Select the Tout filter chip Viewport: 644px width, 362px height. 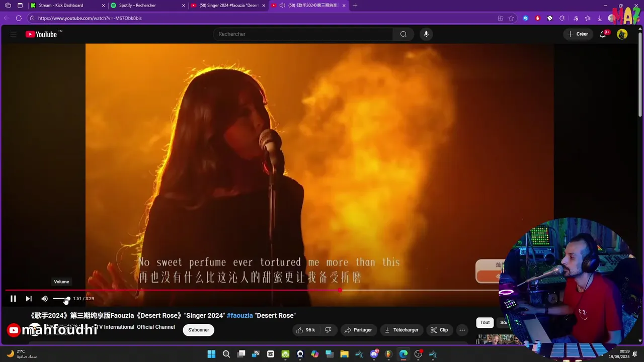(485, 323)
